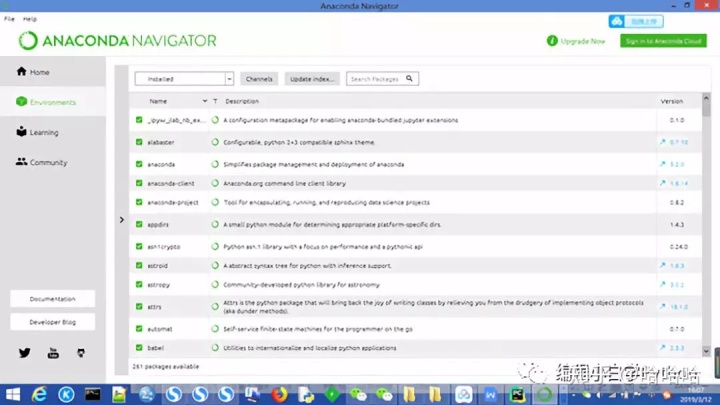Open PyCharm from the taskbar

(518, 394)
